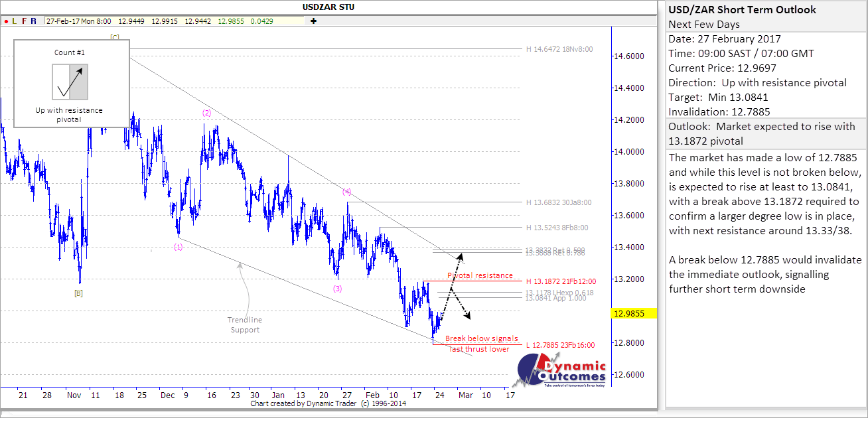Click the L 12.7885 23Fb16:00 low label

click(559, 344)
